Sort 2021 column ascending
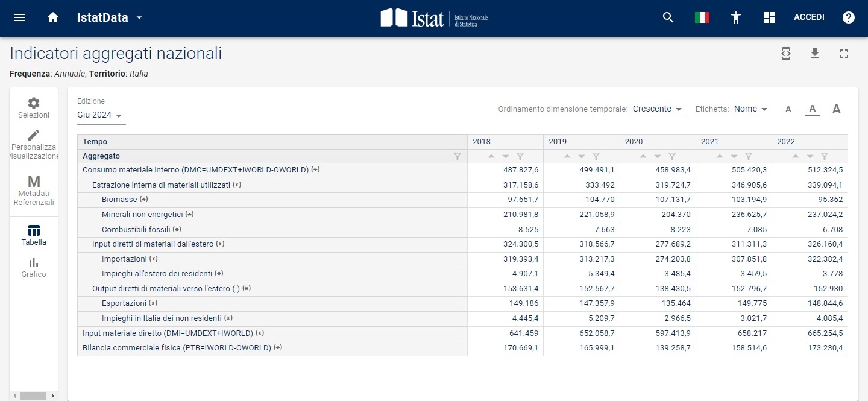 click(720, 156)
